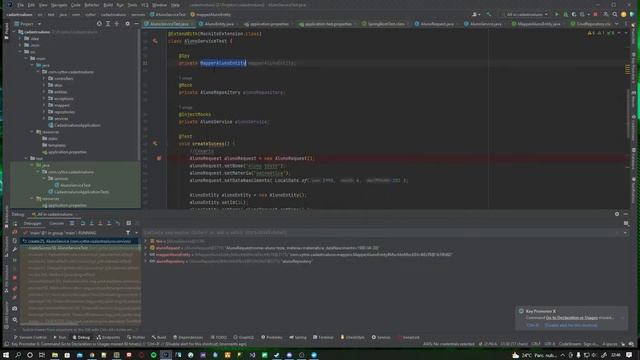Click run gutter icon beside AlunoServiceTest class
Viewport: 640px width, 360px height.
155,41
